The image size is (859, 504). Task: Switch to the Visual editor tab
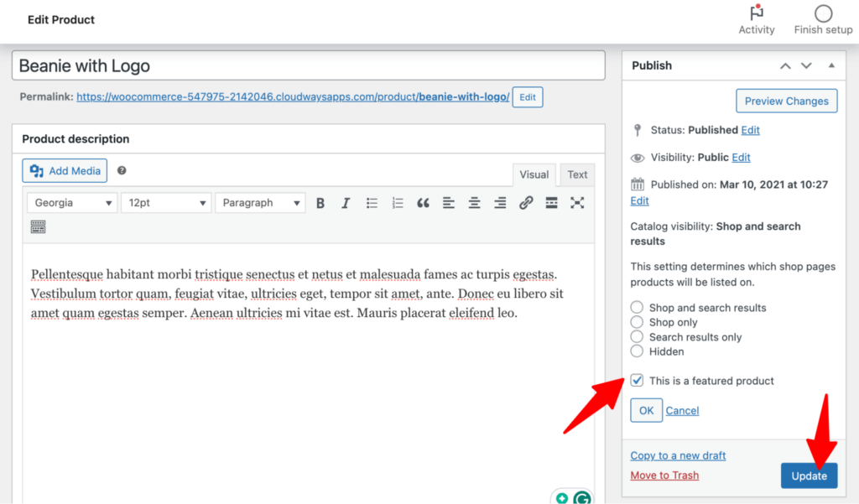[x=534, y=174]
